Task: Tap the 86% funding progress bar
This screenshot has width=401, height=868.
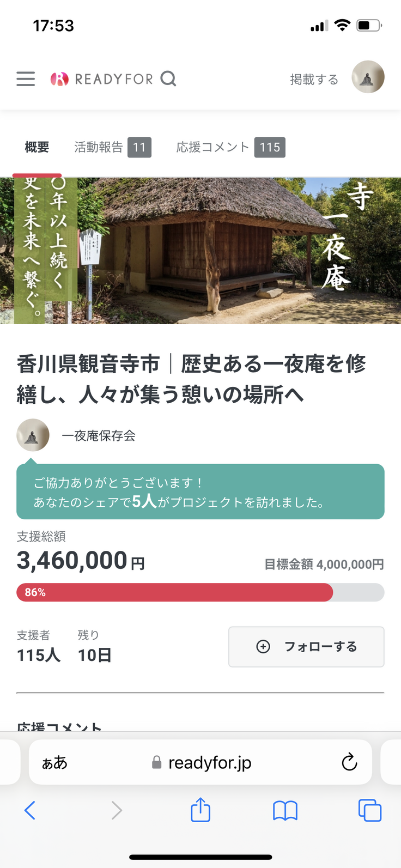Action: (x=200, y=592)
